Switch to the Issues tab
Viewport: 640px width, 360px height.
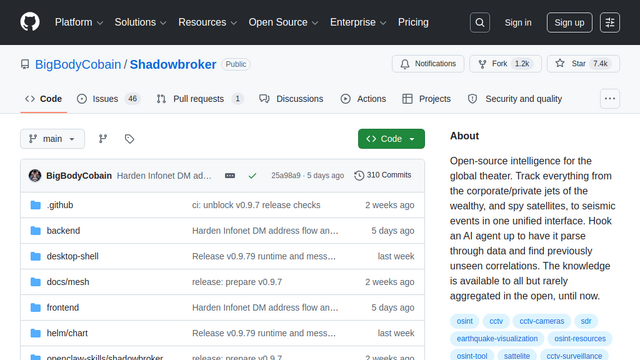coord(109,99)
